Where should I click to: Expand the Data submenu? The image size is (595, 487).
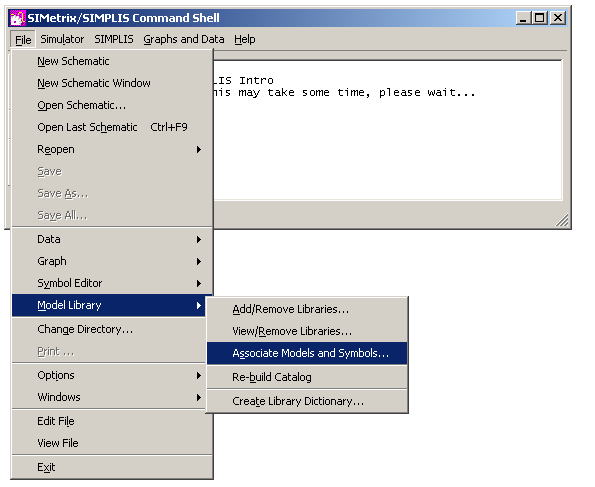pos(112,239)
